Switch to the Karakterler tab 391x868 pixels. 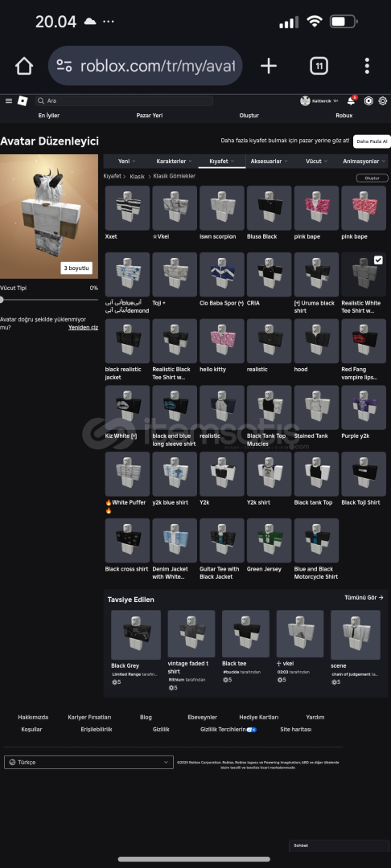pos(175,161)
